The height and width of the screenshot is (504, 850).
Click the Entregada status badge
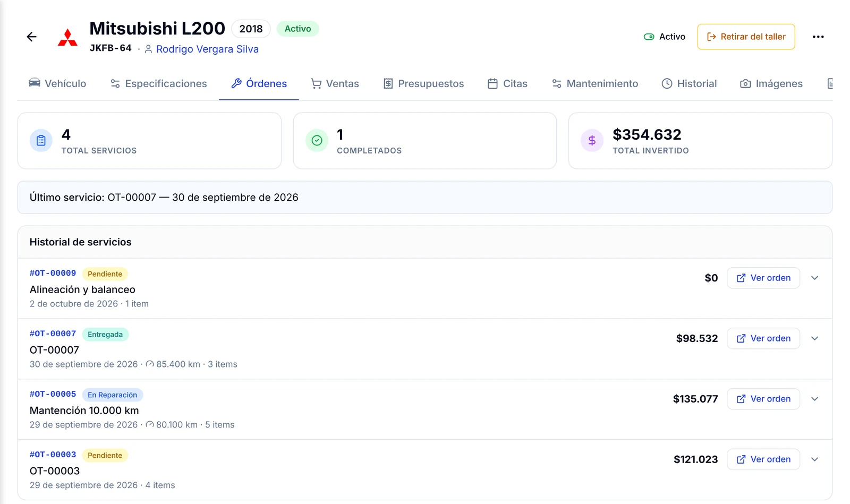point(105,335)
